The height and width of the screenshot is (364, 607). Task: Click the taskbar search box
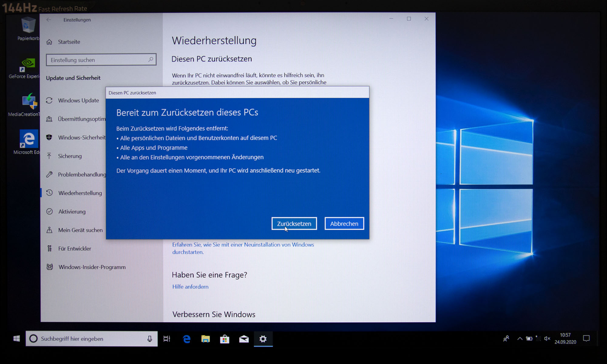coord(92,339)
